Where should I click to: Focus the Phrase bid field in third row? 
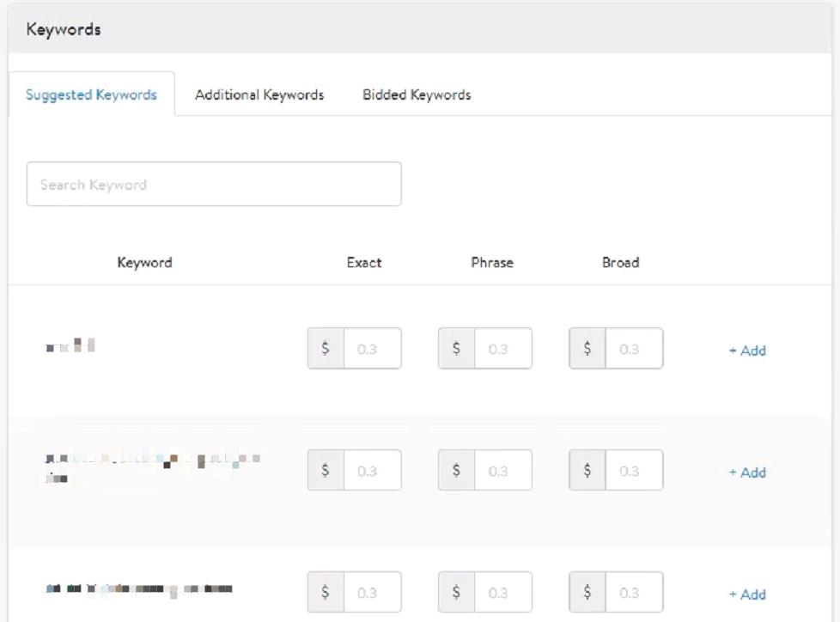502,593
